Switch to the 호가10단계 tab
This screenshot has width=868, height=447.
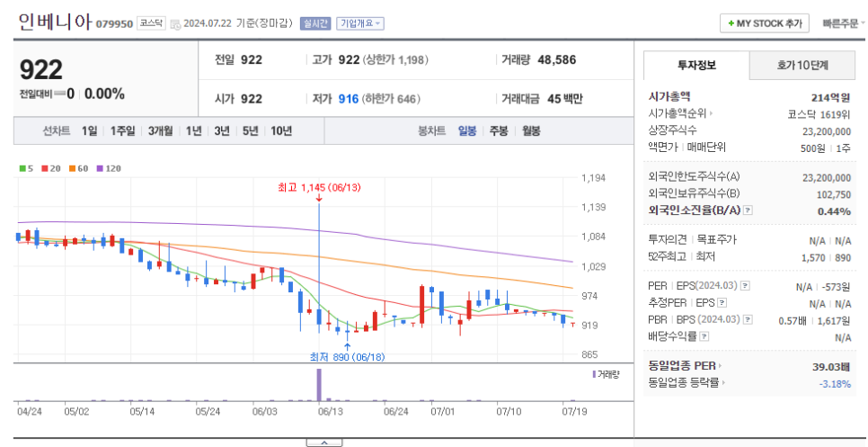pyautogui.click(x=802, y=66)
